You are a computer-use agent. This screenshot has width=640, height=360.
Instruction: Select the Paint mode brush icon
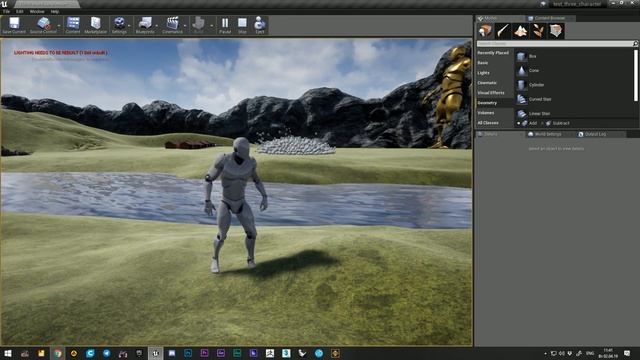tap(503, 31)
